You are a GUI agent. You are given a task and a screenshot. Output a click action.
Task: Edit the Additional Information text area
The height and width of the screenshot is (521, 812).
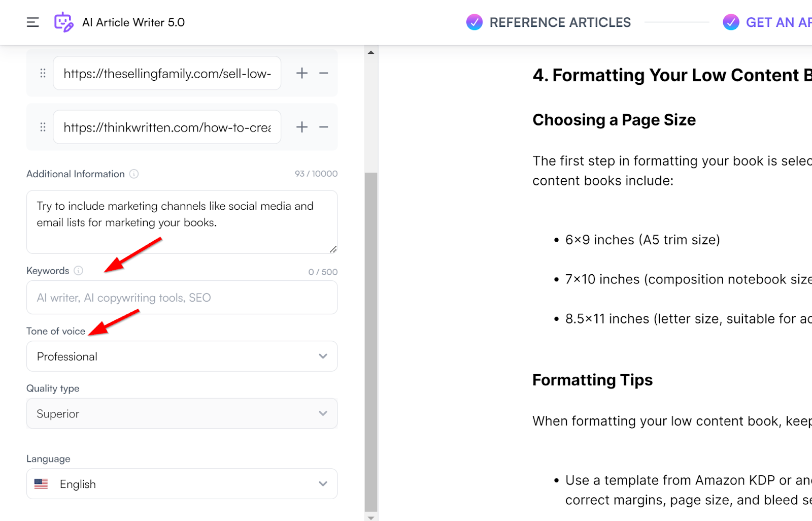click(182, 222)
